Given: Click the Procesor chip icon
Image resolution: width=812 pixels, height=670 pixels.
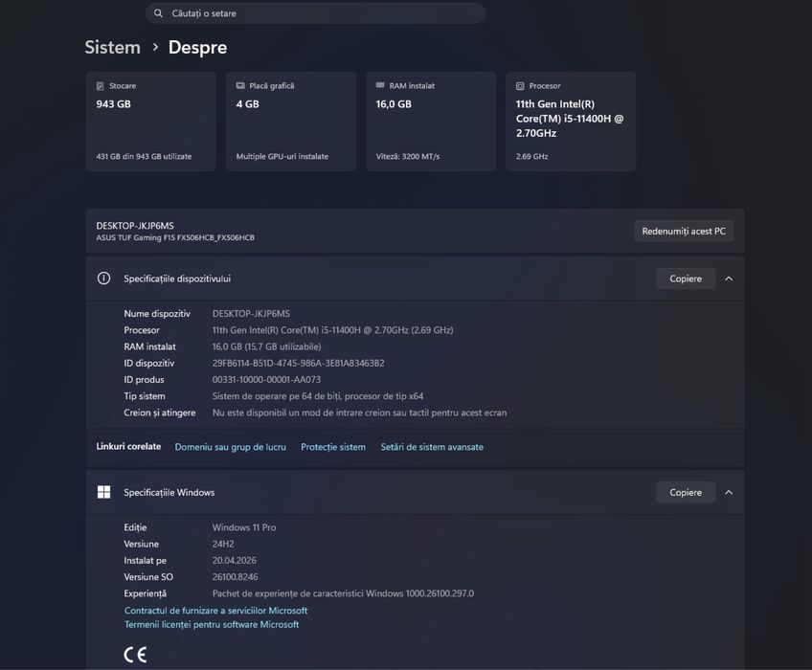Looking at the screenshot, I should click(520, 86).
